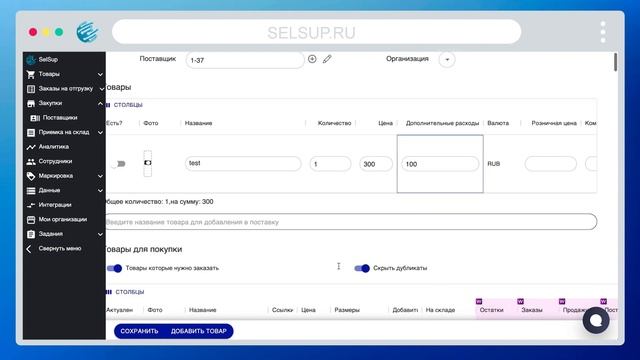Viewport: 640px width, 360px height.
Task: Click the Заказы на отгрузку icon
Action: (31, 89)
